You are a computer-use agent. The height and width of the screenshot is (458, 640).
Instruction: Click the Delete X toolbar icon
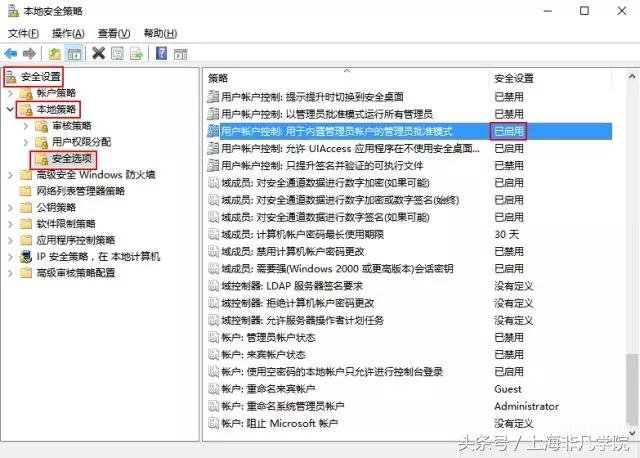[98, 53]
